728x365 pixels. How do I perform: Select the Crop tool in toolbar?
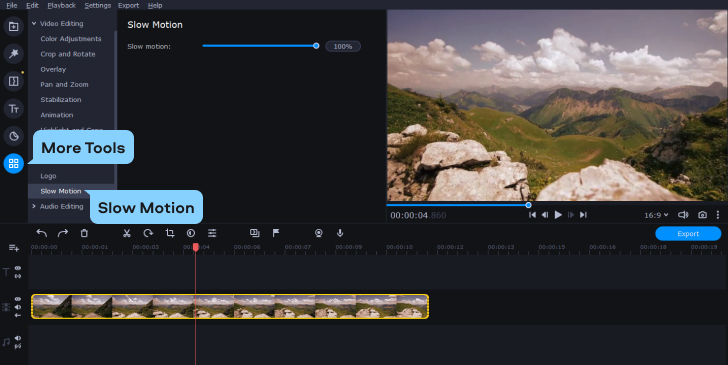click(x=170, y=233)
